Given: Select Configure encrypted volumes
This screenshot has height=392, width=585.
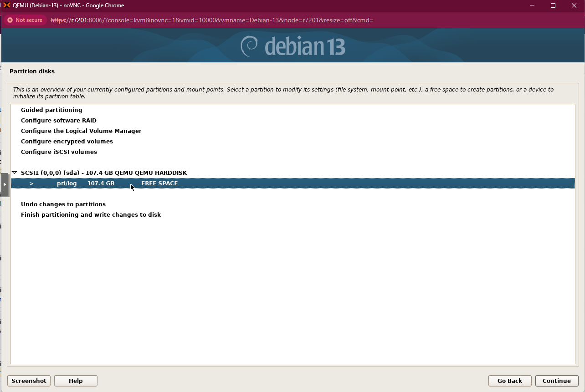Looking at the screenshot, I should click(67, 142).
